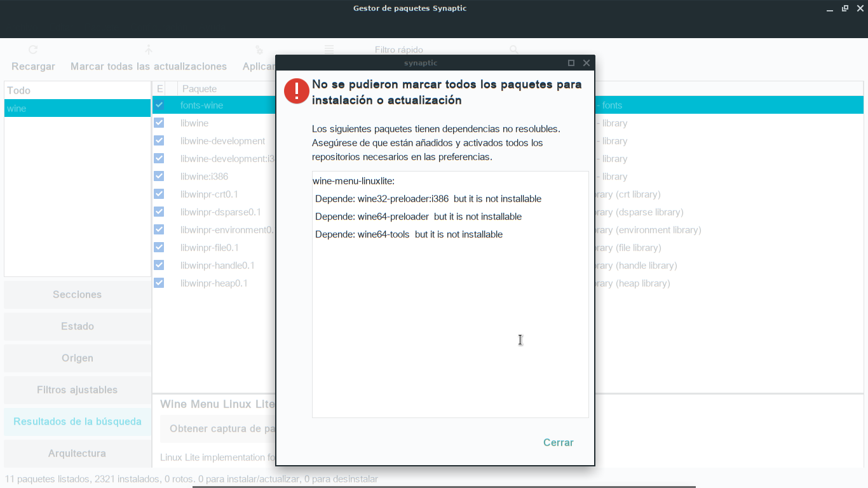Image resolution: width=868 pixels, height=488 pixels.
Task: Click the Aplicar toolbar icon
Action: (259, 50)
